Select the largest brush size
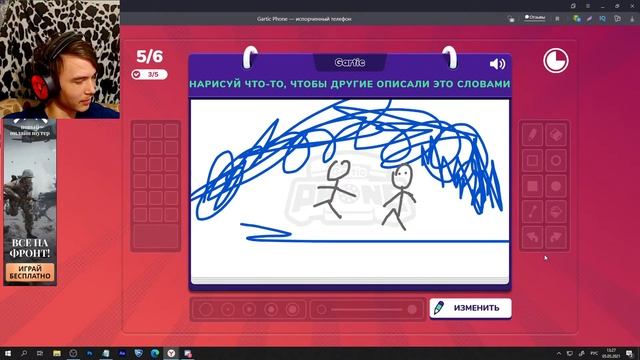 [292, 309]
